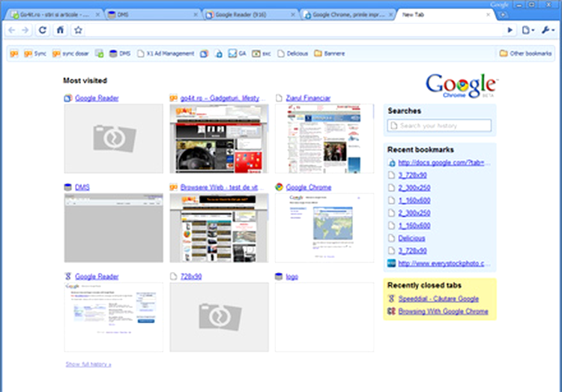Click the green page bookmark icon before DMS
This screenshot has width=562, height=392.
pyautogui.click(x=99, y=53)
